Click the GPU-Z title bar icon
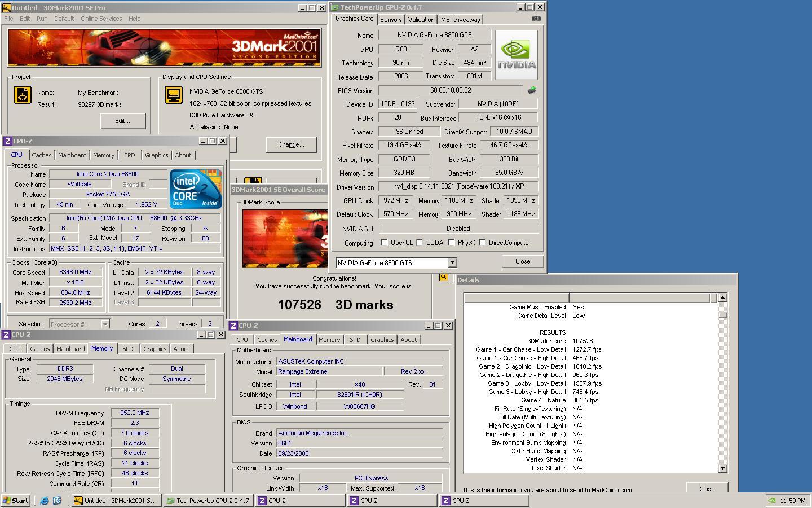 coord(335,7)
